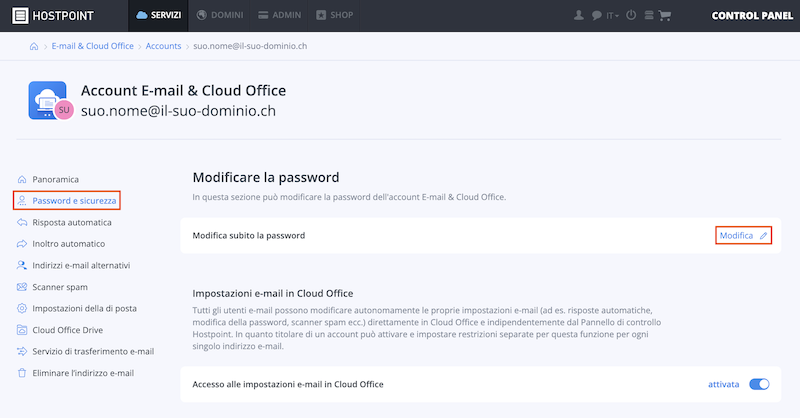
Task: Click the Cloud Office account avatar icon
Action: (x=50, y=101)
